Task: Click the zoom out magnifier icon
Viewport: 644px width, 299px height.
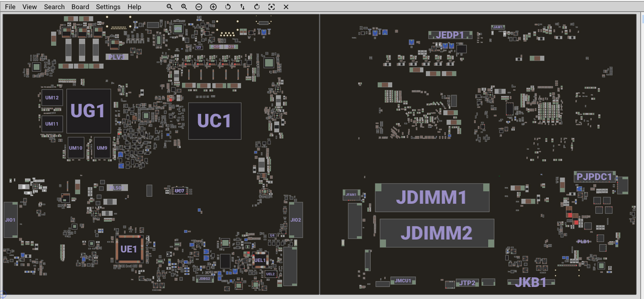Action: tap(170, 7)
